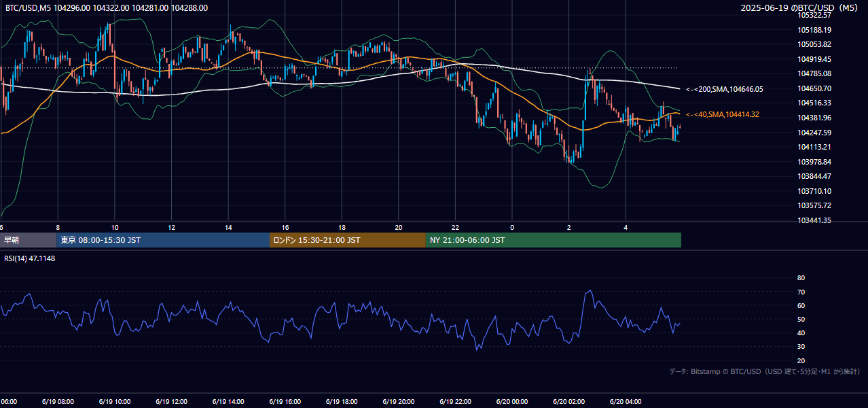Click RSI scale value 40
This screenshot has height=408, width=868.
(801, 333)
